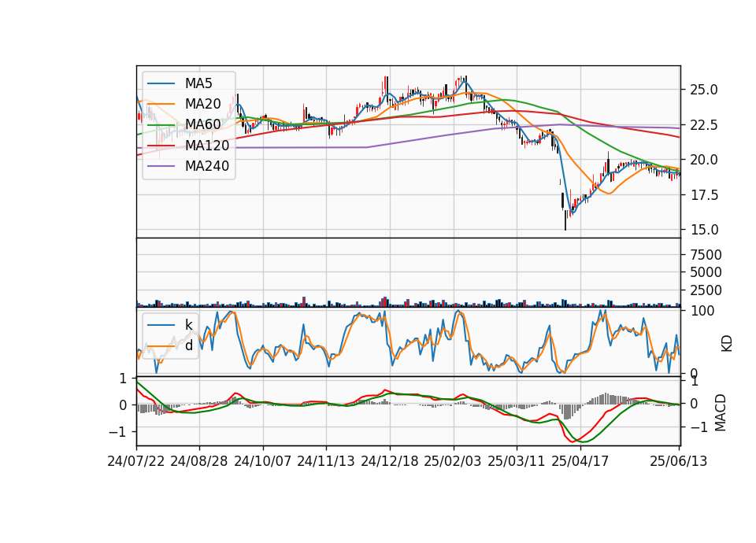
Task: Click the 17.5 price axis label
Action: tap(704, 194)
